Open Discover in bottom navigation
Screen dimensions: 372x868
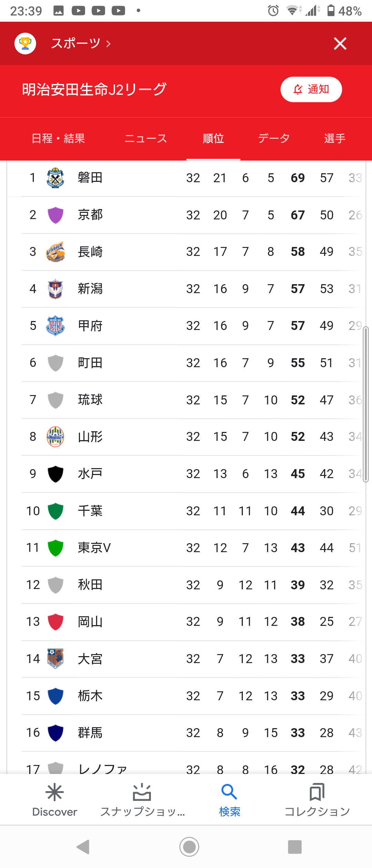coord(55,800)
